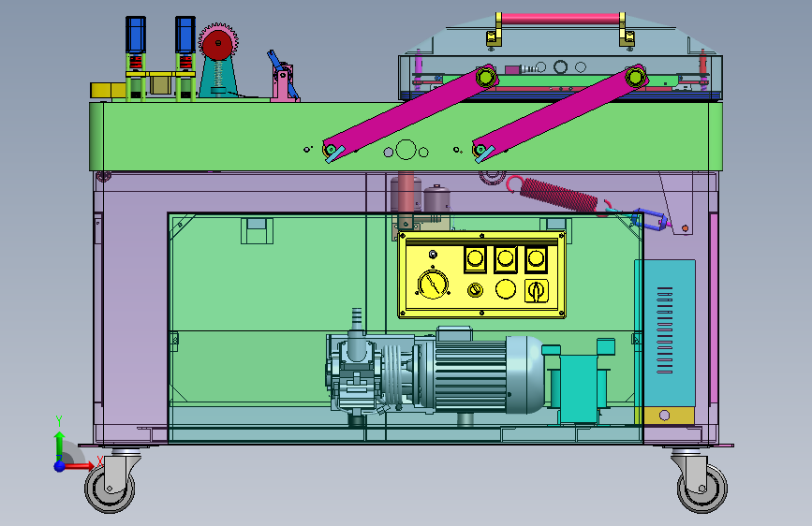Click the large round yellow panel button

pyautogui.click(x=506, y=289)
